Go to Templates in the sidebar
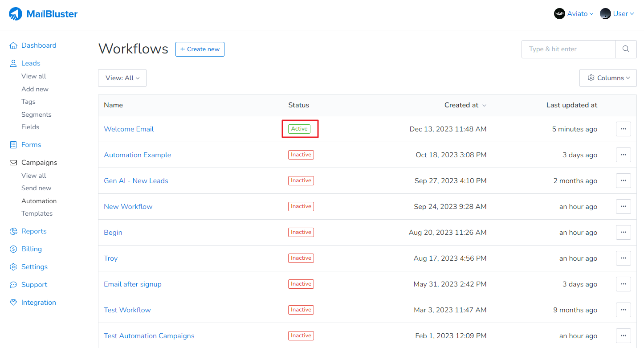This screenshot has height=348, width=644. click(37, 213)
